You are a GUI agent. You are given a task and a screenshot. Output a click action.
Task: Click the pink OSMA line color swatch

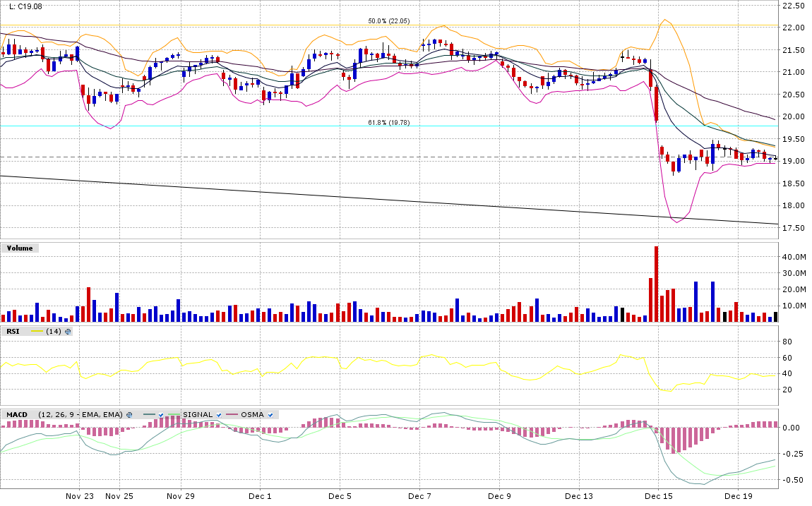[x=232, y=414]
